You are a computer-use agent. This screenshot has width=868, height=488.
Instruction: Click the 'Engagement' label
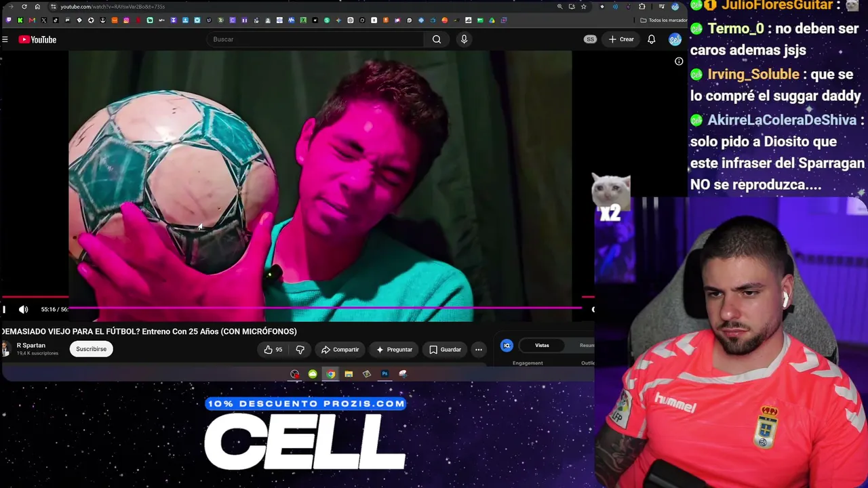click(528, 363)
